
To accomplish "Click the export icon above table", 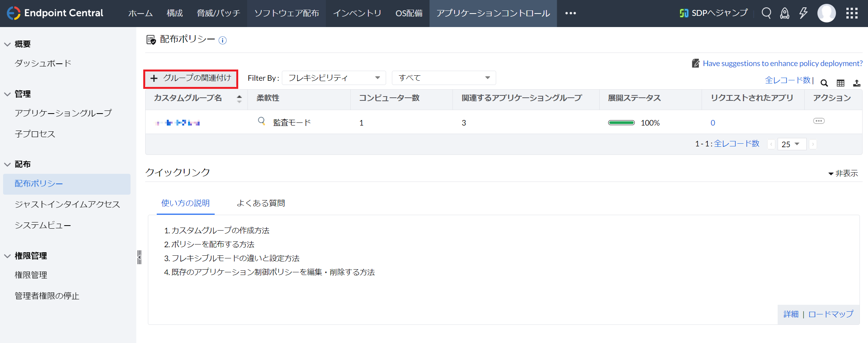I will click(857, 83).
